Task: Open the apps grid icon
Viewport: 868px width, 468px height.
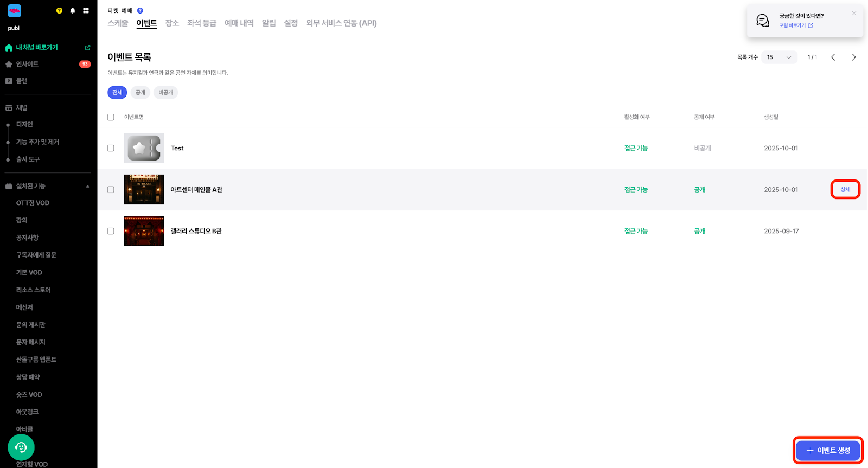Action: point(86,10)
